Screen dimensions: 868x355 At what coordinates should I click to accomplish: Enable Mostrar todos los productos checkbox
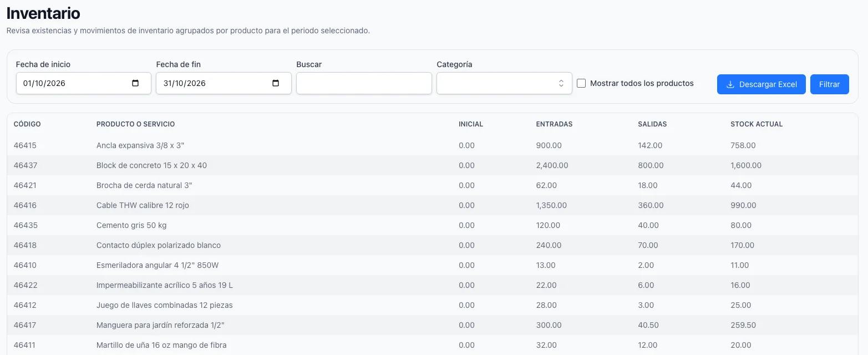click(581, 83)
